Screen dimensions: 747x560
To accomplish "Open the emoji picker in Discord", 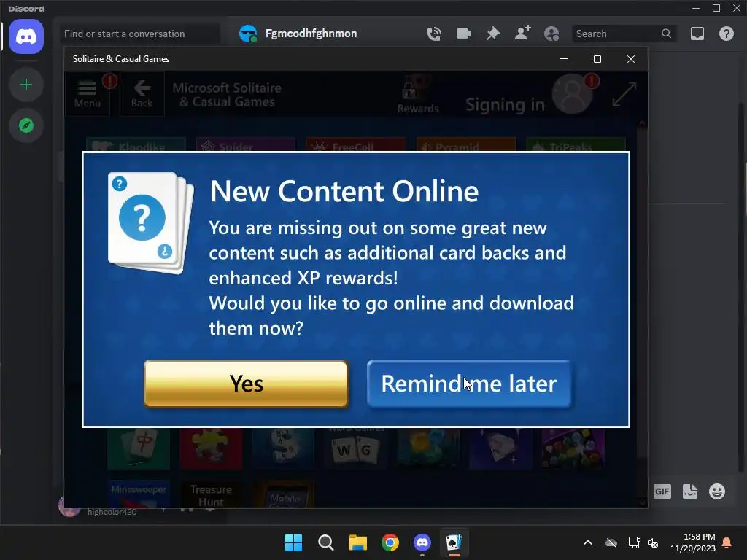I will click(717, 491).
